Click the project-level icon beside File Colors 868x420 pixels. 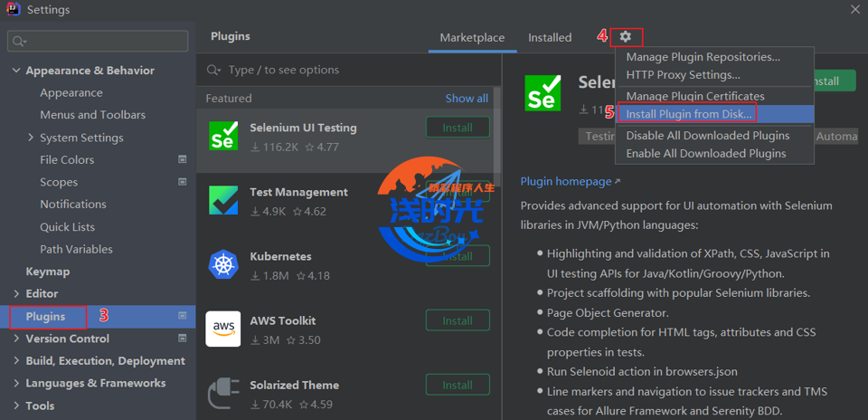click(182, 159)
